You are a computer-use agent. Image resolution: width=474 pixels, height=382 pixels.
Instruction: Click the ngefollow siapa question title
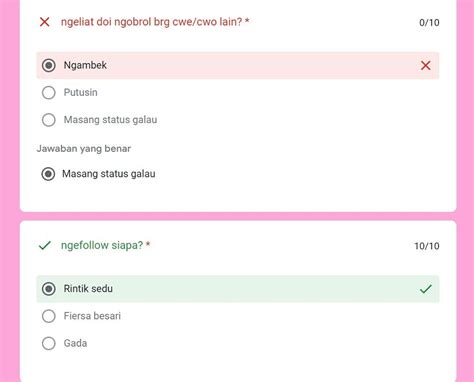click(x=105, y=245)
